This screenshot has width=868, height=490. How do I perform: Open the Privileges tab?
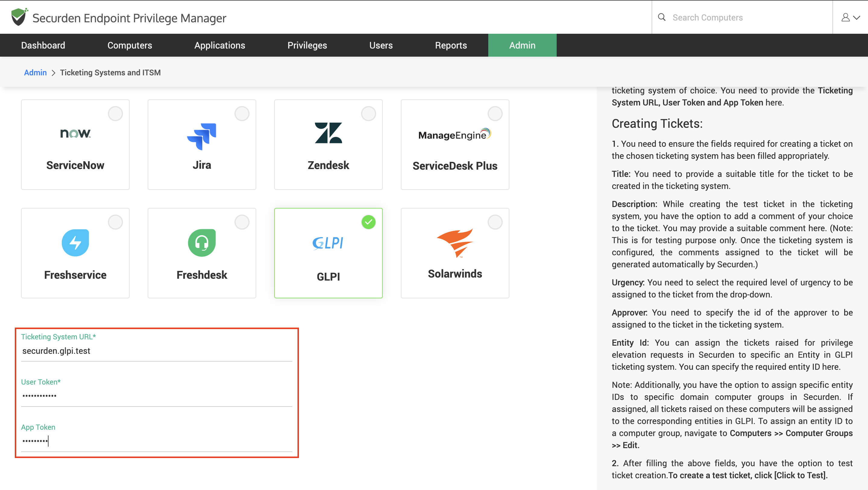click(x=307, y=45)
